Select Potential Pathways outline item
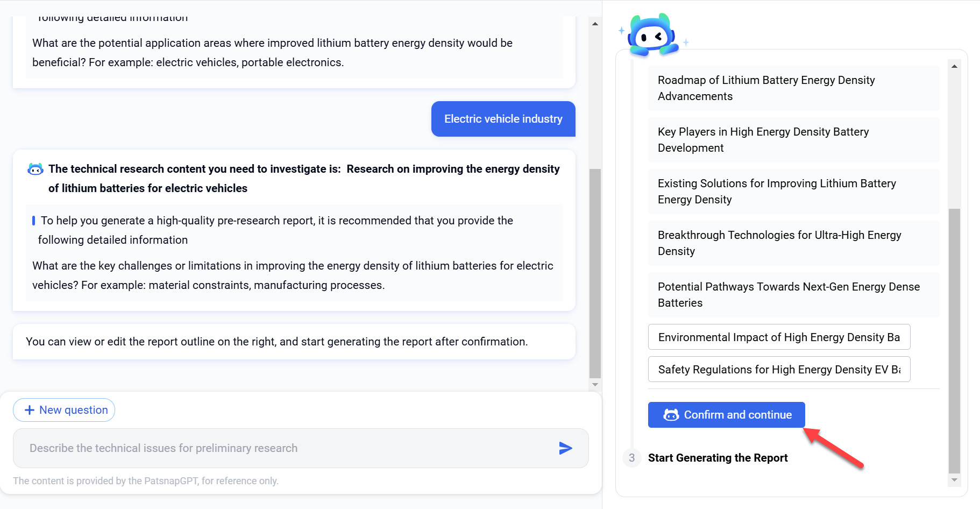 pos(793,295)
